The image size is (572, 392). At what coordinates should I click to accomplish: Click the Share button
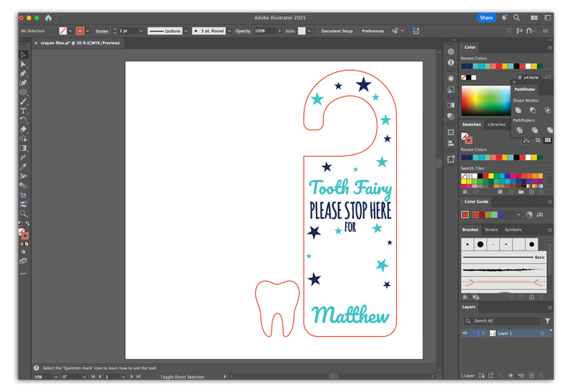[x=486, y=17]
